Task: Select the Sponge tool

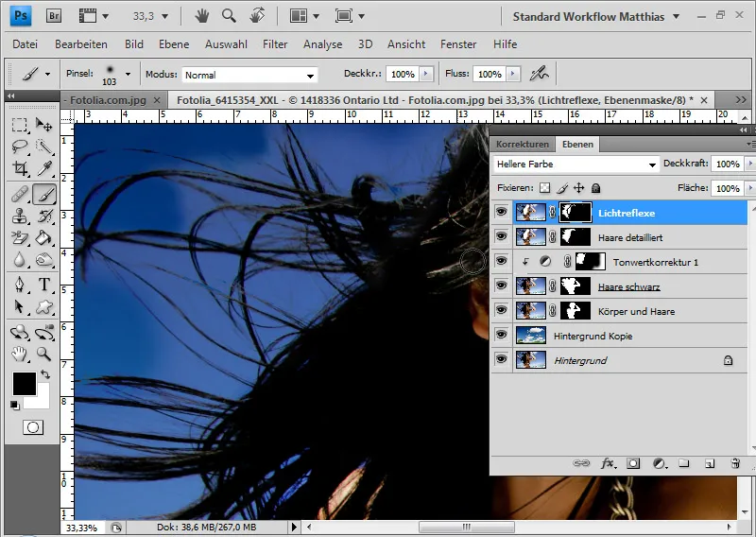Action: (44, 260)
